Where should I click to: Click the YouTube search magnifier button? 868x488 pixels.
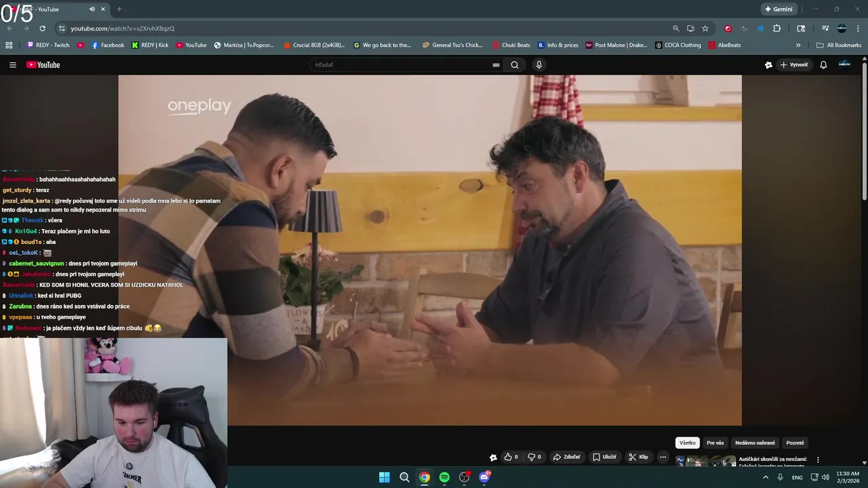(x=515, y=65)
